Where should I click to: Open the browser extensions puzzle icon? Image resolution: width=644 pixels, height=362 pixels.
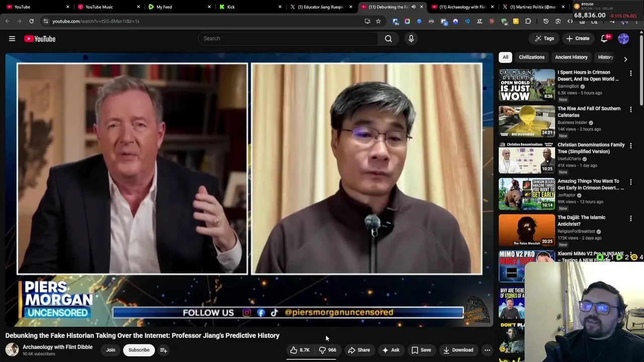(528, 21)
